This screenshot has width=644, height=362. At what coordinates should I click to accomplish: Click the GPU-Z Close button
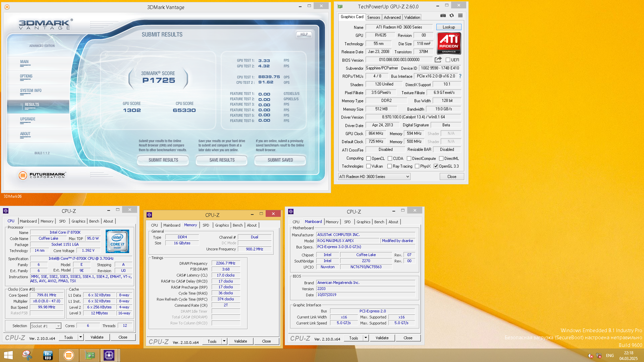pos(452,177)
